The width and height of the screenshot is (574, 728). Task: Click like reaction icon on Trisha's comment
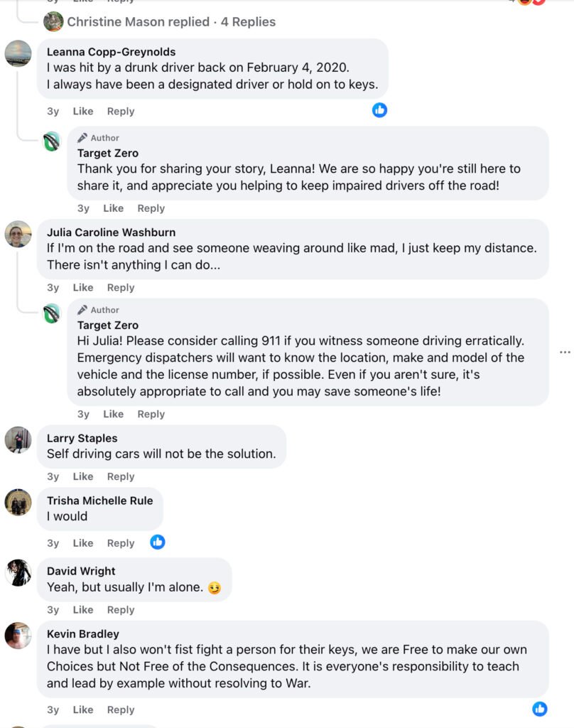coord(158,542)
